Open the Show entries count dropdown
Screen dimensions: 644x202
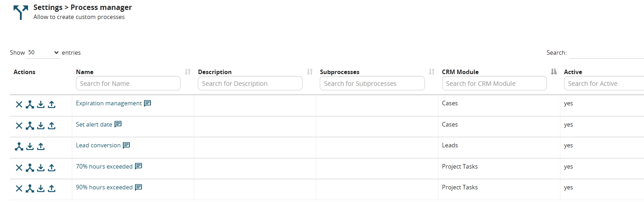tap(43, 52)
